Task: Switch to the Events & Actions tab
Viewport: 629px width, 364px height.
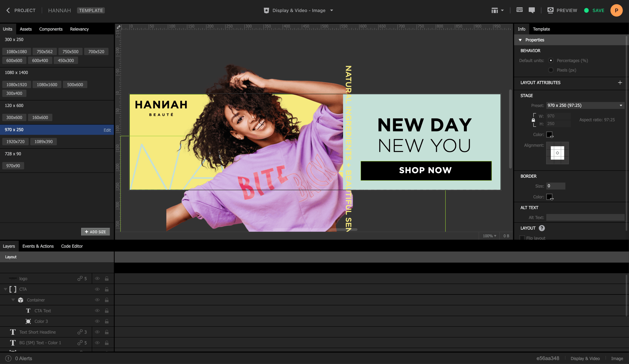Action: pyautogui.click(x=38, y=246)
